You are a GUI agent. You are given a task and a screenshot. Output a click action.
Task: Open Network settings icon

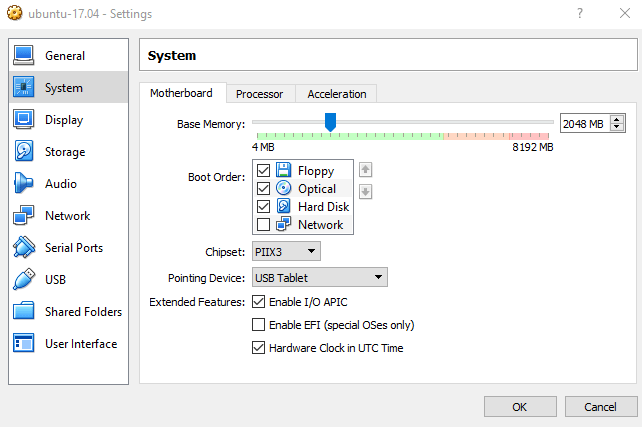tap(24, 216)
